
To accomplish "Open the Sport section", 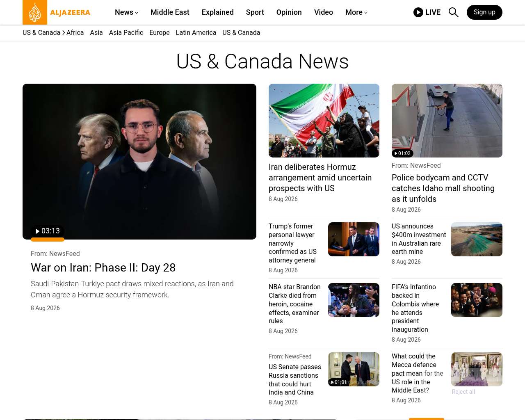I will click(255, 12).
